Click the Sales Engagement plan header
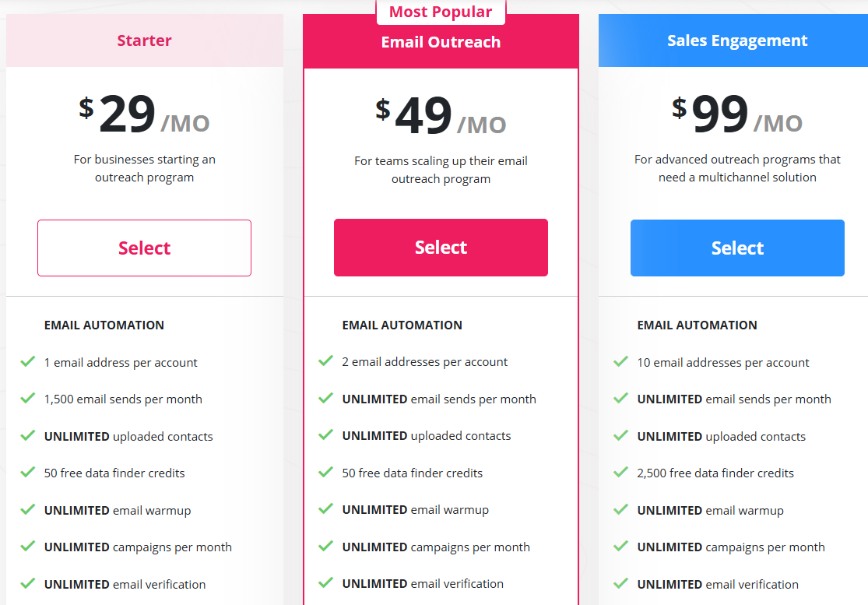Screen dimensions: 868x605 (737, 40)
